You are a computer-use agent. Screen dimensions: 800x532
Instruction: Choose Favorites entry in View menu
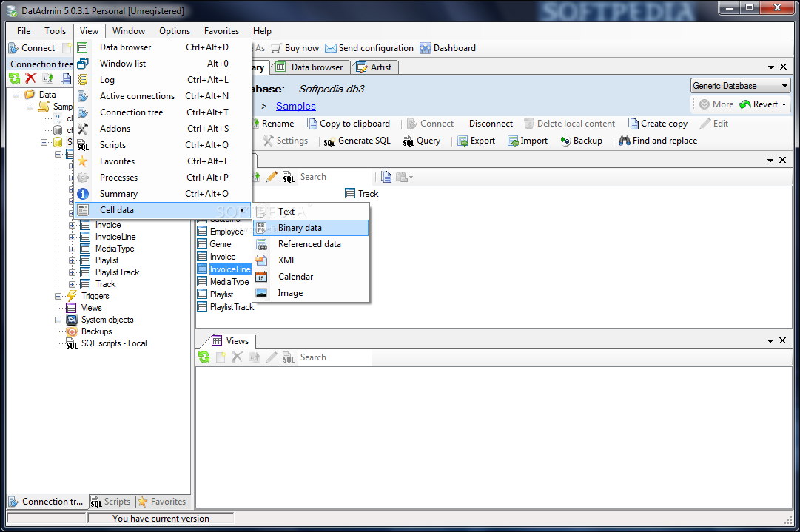point(164,161)
